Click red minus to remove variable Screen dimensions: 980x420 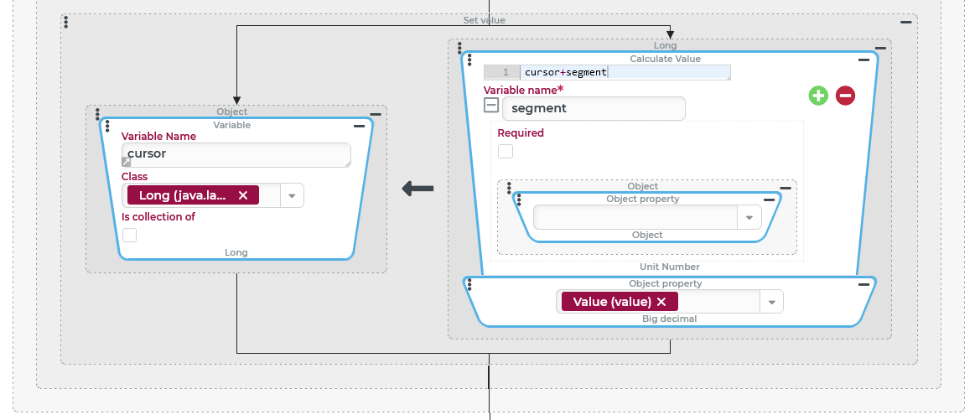point(845,96)
